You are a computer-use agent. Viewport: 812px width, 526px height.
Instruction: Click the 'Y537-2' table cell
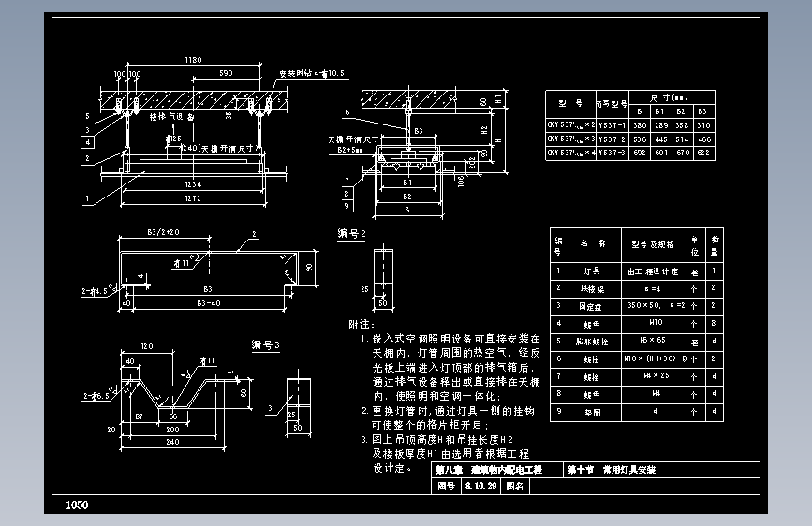pyautogui.click(x=613, y=139)
